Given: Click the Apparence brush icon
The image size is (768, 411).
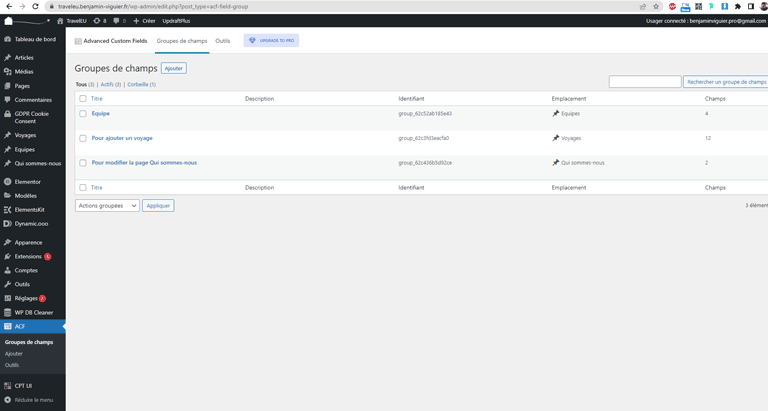Looking at the screenshot, I should [x=8, y=242].
